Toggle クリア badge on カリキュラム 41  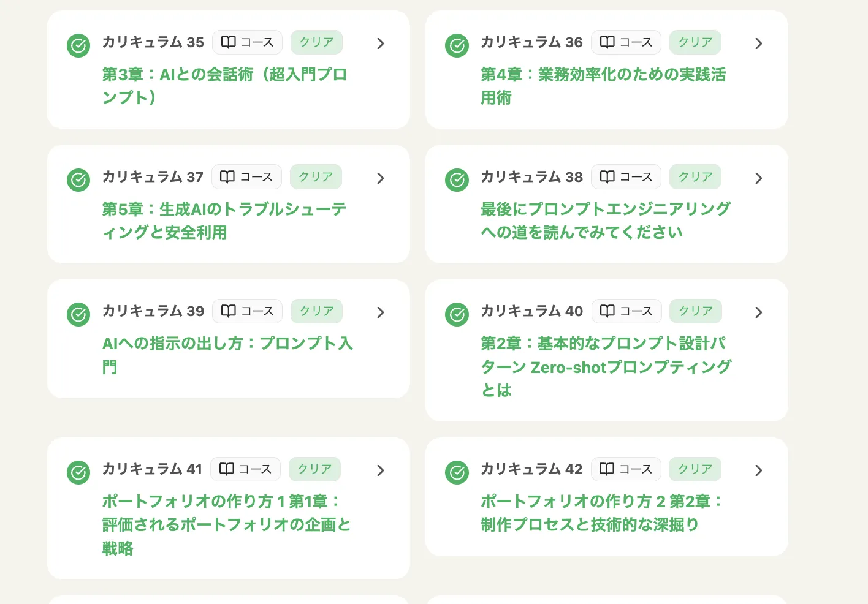[x=314, y=469]
